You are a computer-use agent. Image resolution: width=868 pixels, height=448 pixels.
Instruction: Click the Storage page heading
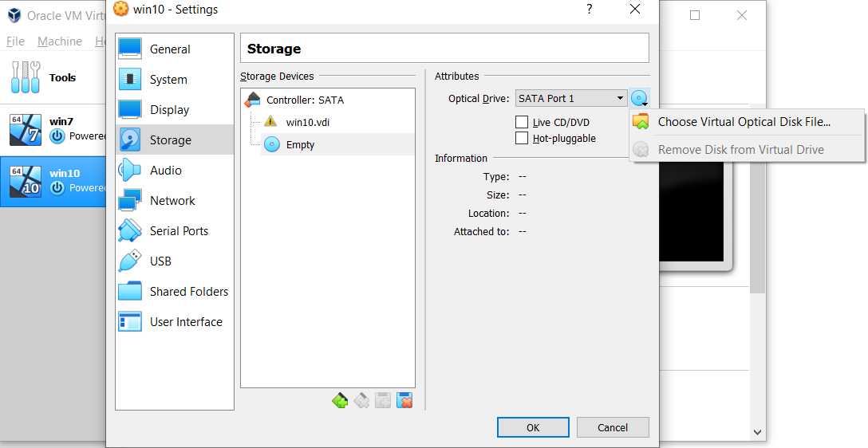274,49
